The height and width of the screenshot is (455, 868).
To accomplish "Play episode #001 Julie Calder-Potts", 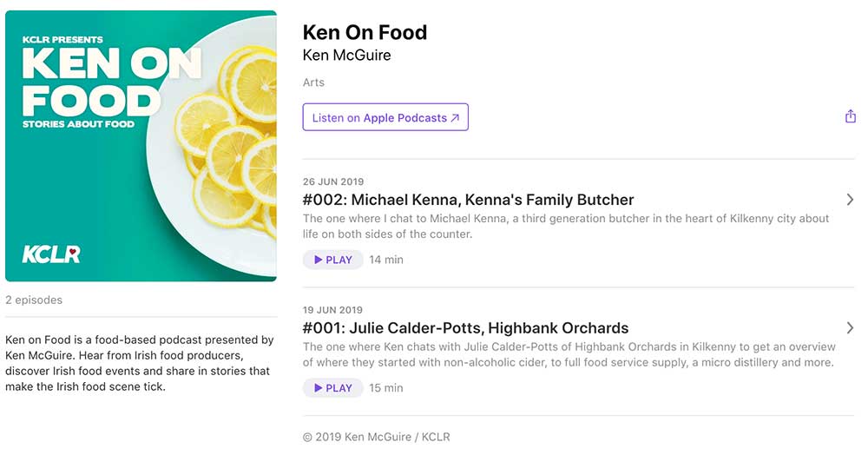I will (x=332, y=388).
